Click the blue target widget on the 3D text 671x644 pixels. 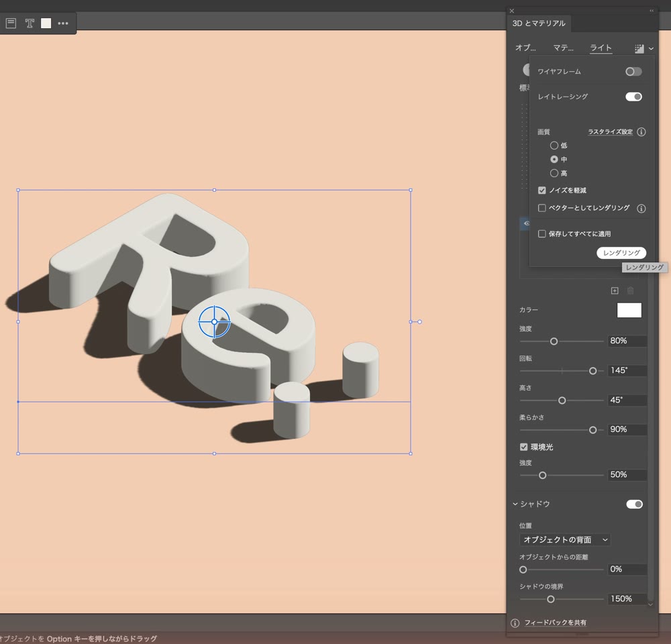point(215,322)
